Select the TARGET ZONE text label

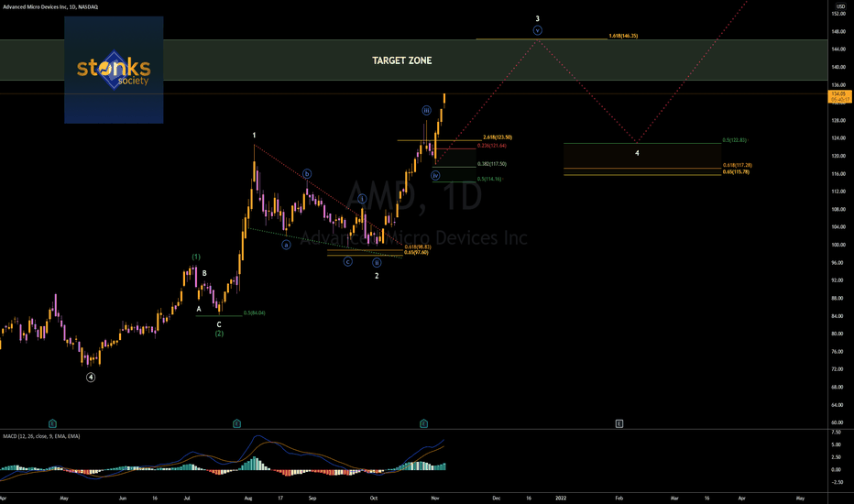pos(402,60)
